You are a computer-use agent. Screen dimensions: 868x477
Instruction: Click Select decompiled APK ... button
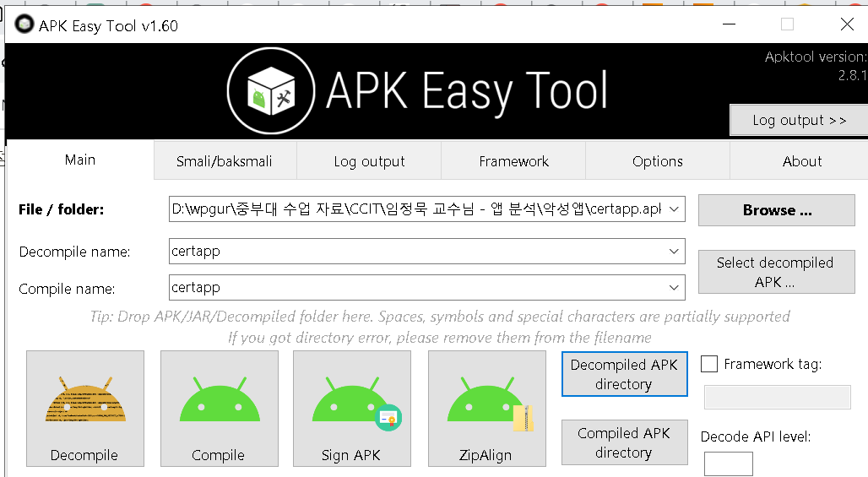point(777,272)
